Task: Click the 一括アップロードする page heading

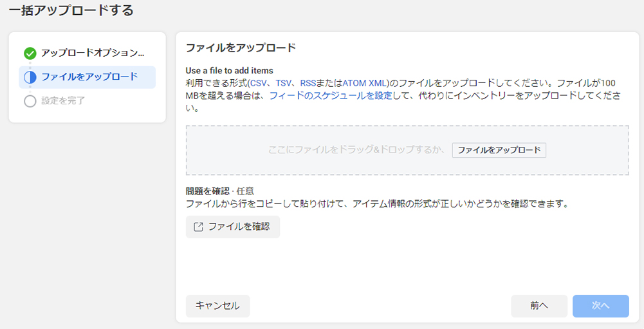Action: (x=71, y=10)
